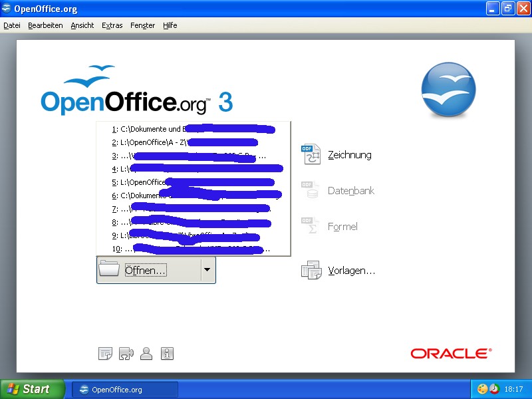Click the Vorlagen documents icon
This screenshot has height=399, width=532.
[x=311, y=270]
